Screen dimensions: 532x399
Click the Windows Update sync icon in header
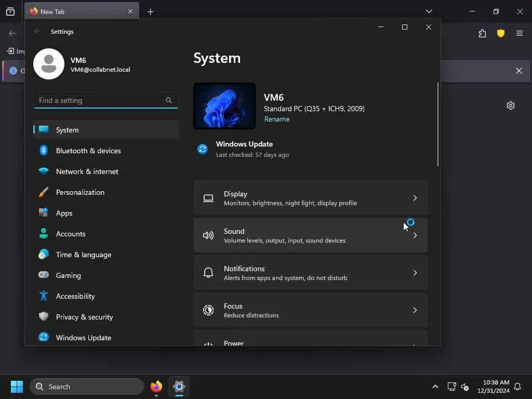click(203, 149)
